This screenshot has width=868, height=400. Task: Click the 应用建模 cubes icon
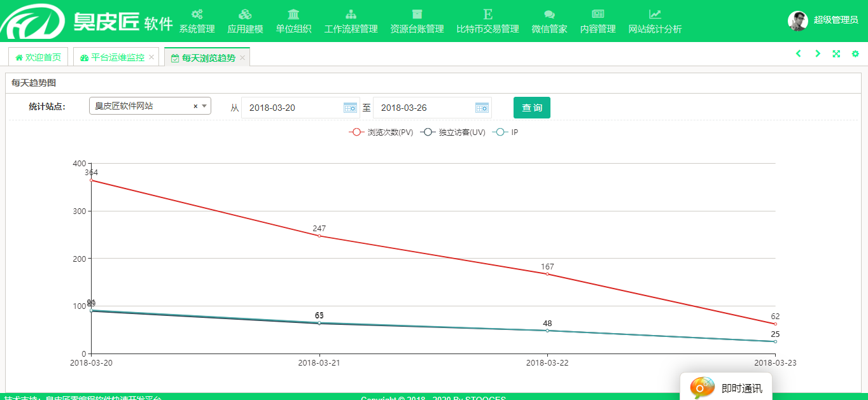click(245, 15)
